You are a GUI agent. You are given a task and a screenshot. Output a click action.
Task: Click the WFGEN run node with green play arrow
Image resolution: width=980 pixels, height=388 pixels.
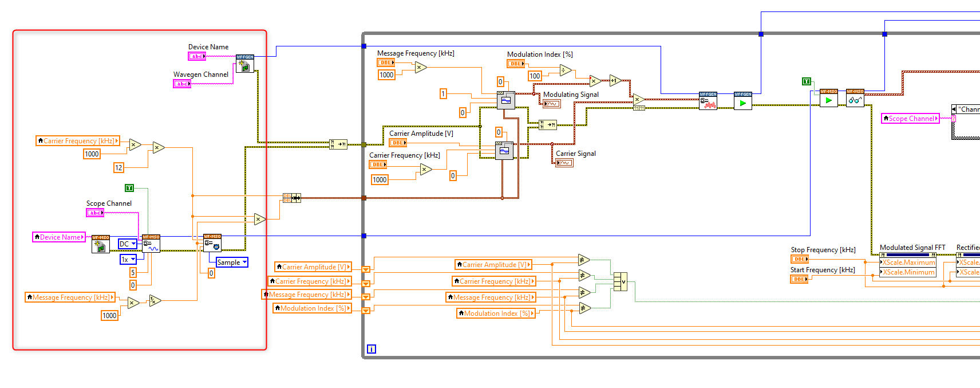click(742, 101)
